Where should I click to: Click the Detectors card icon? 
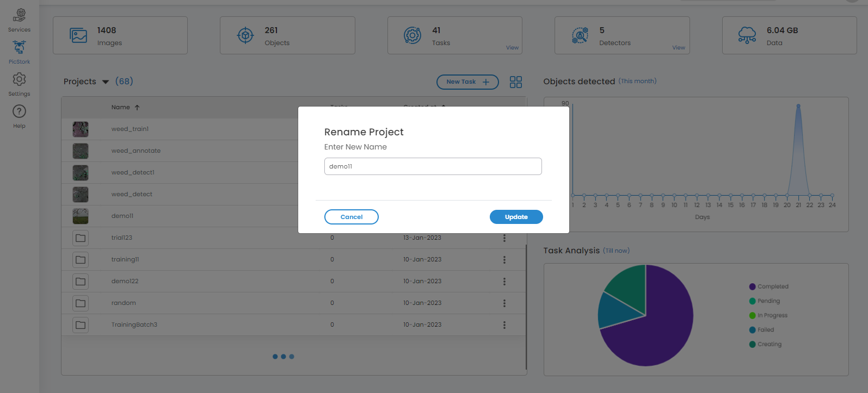point(580,36)
